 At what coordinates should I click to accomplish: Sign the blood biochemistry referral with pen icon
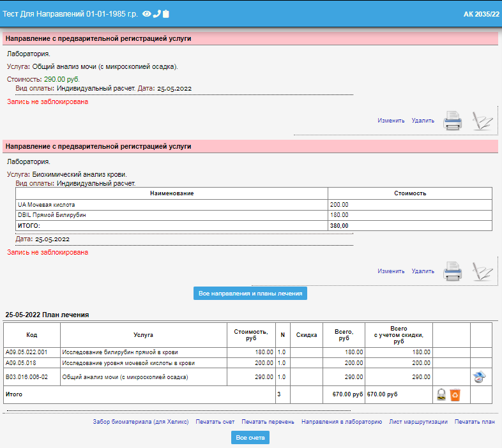[x=482, y=271]
